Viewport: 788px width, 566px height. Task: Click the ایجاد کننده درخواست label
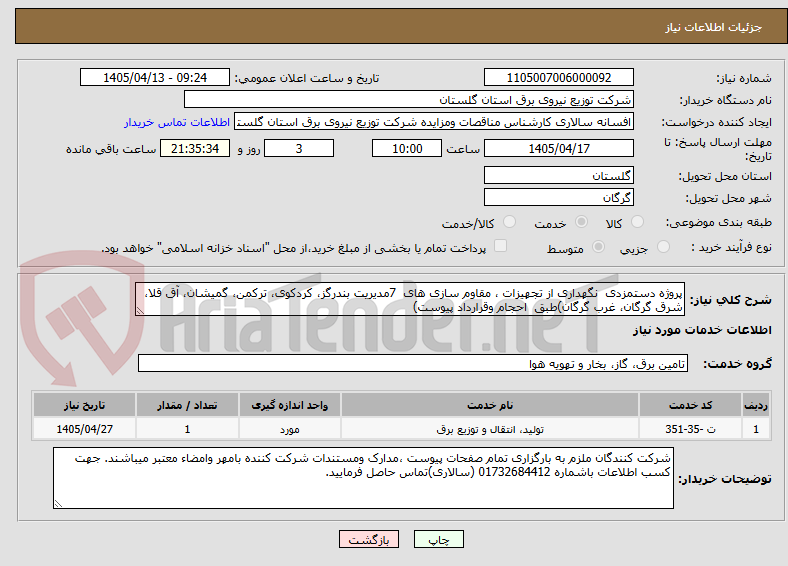point(716,122)
